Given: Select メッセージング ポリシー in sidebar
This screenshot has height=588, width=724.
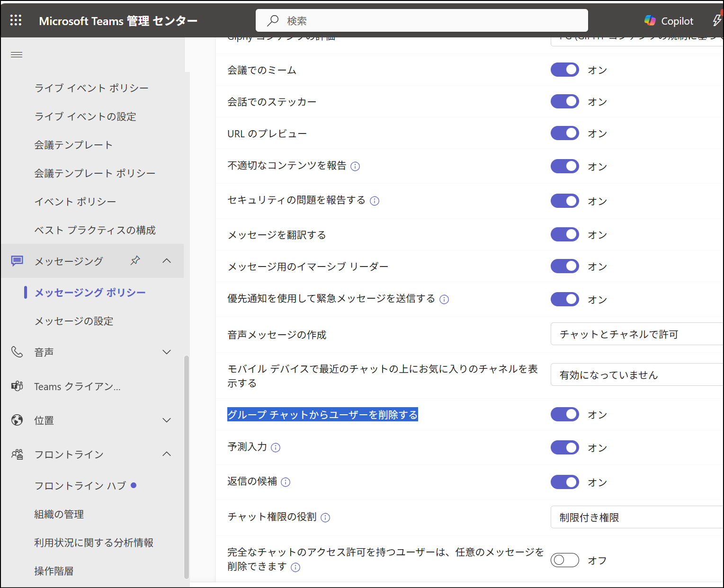Looking at the screenshot, I should point(90,293).
